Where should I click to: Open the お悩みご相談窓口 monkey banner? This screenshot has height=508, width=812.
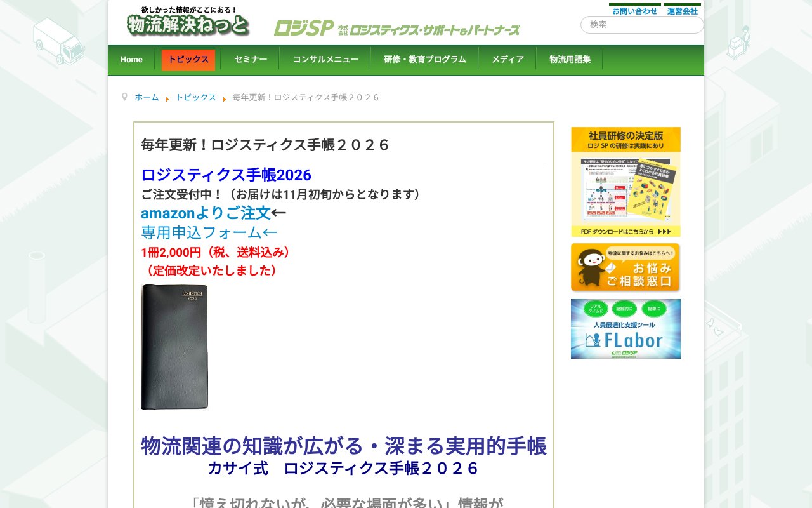(x=625, y=267)
